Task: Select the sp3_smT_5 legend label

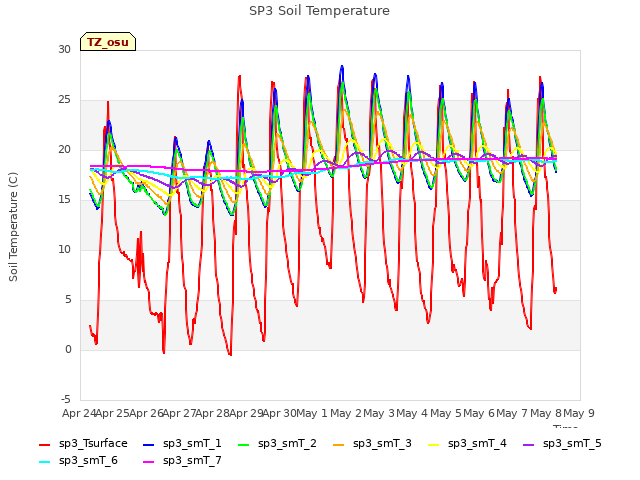Action: tap(572, 443)
